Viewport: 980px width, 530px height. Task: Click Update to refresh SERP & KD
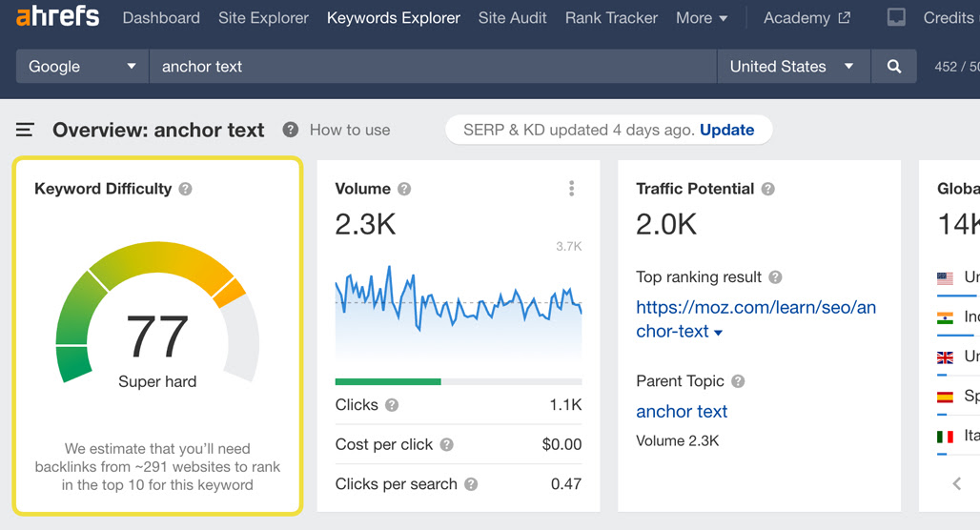click(x=726, y=130)
